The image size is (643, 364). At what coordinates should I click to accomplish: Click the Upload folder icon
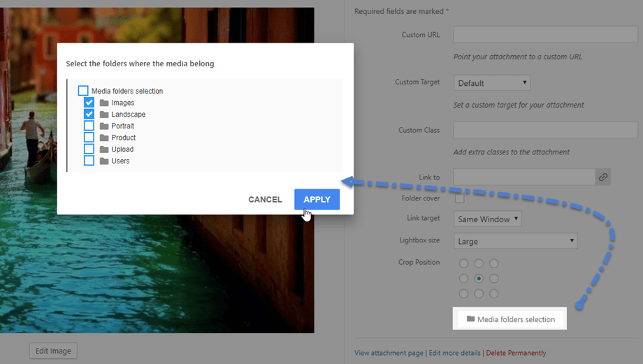[104, 150]
